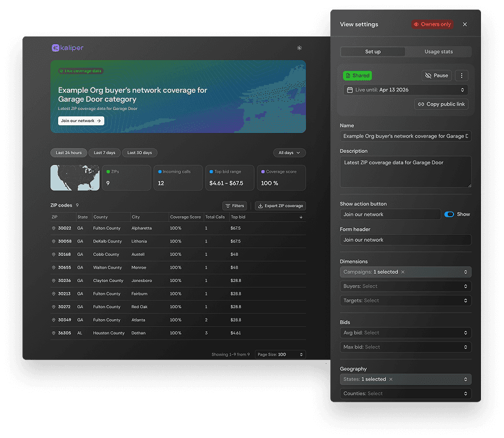Open the Buyers select dropdown
The image size is (504, 438).
[406, 286]
